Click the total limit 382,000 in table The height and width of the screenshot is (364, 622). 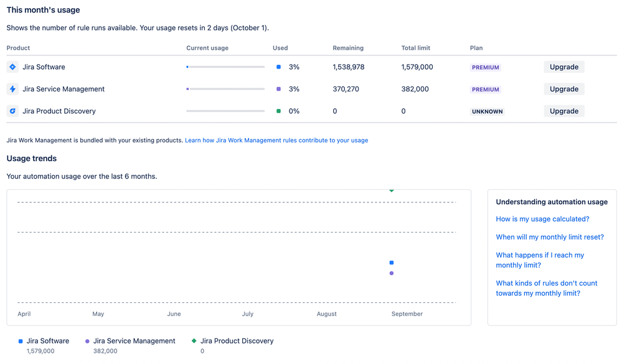(x=415, y=89)
